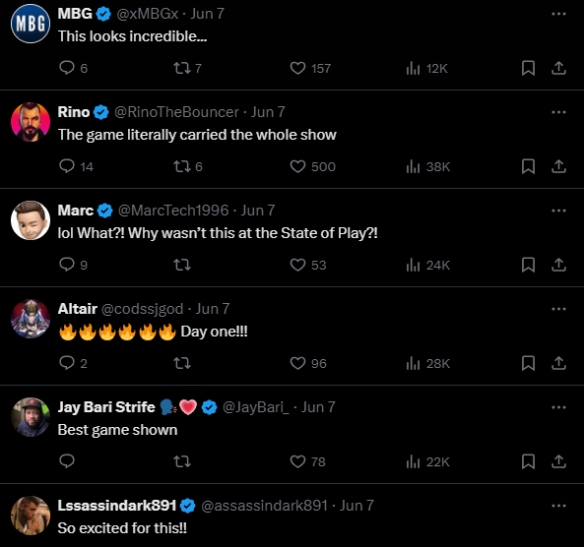Open more options menu on Lssassindark891's tweet
584x547 pixels.
(559, 506)
